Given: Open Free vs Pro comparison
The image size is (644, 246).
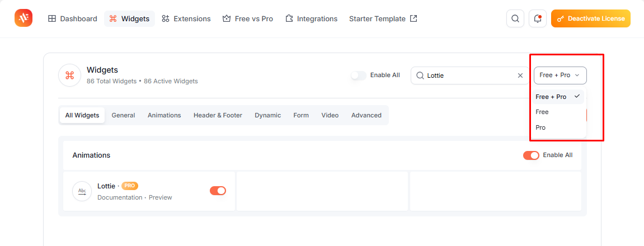Looking at the screenshot, I should (x=248, y=19).
